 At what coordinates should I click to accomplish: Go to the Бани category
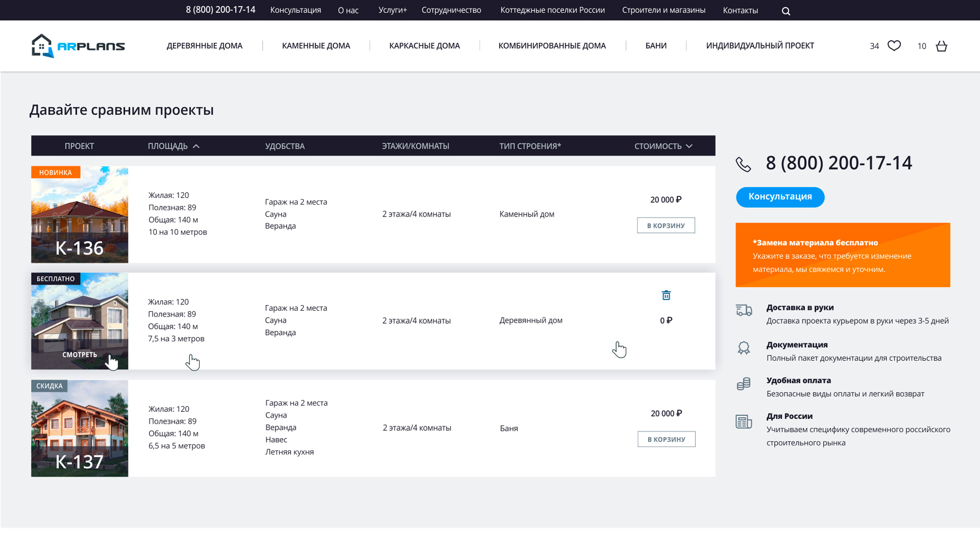click(656, 46)
